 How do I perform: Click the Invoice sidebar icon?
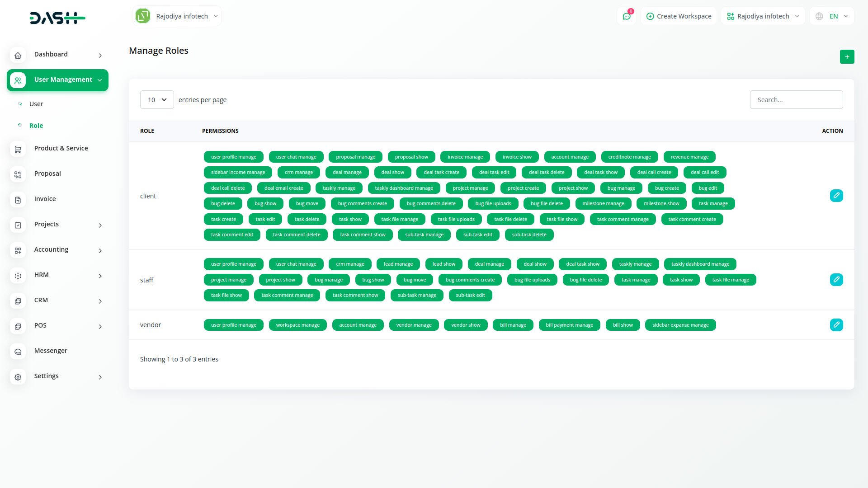point(18,200)
